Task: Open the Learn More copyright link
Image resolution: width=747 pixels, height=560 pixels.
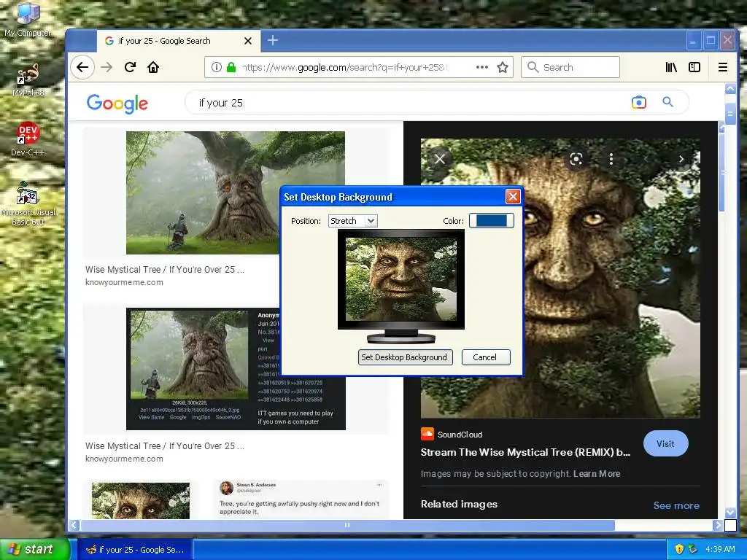Action: (x=597, y=474)
